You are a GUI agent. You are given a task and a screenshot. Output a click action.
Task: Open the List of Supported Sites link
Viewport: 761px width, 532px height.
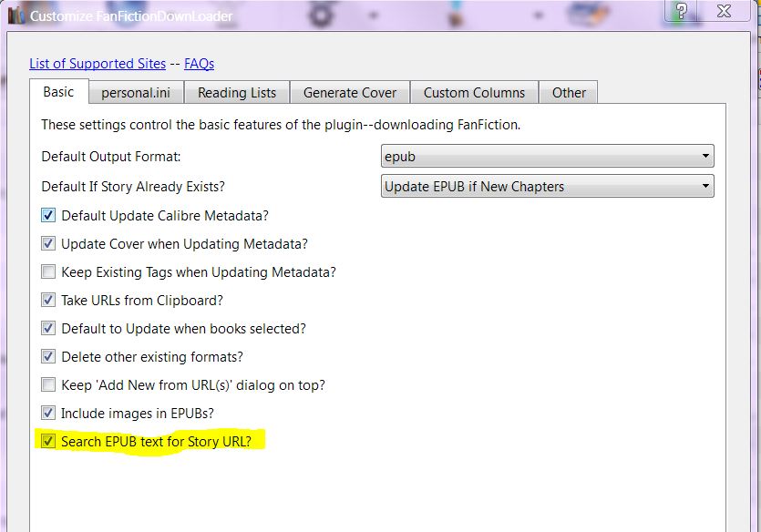pyautogui.click(x=98, y=64)
